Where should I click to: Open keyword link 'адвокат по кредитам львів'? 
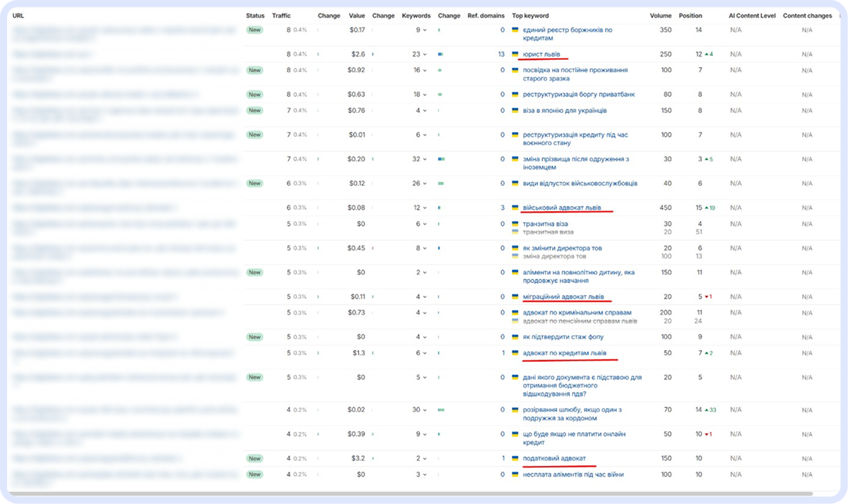[x=565, y=353]
